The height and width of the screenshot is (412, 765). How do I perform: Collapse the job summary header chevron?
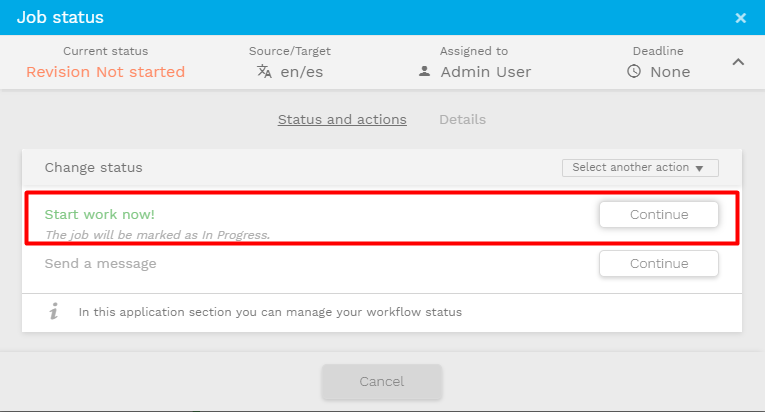point(738,62)
